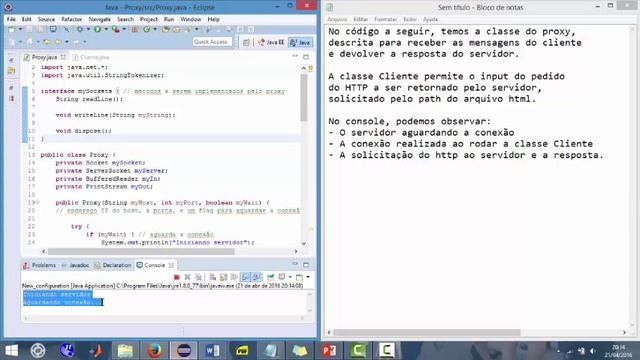Switch to the Java EE perspective

point(271,42)
